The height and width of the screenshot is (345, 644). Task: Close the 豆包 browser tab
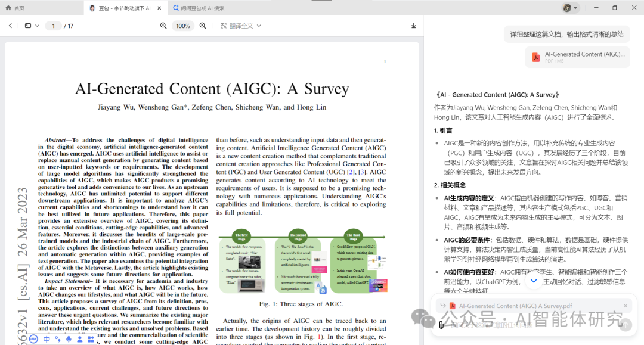tap(159, 8)
